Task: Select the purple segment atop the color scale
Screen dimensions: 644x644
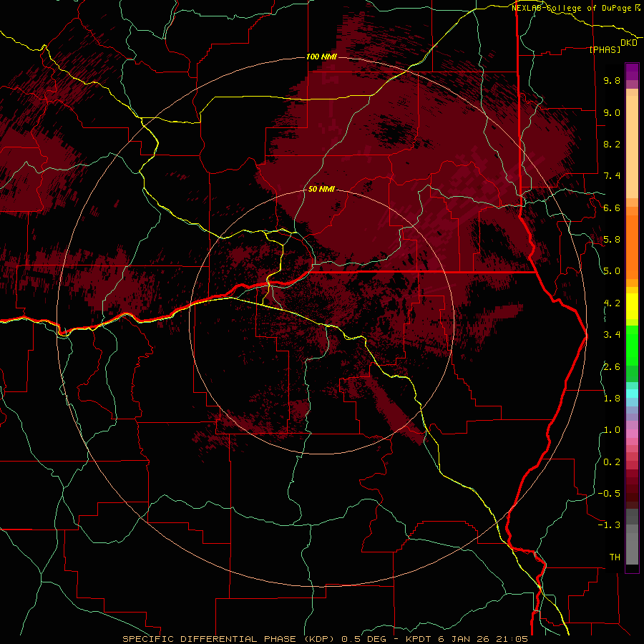Action: coord(632,72)
